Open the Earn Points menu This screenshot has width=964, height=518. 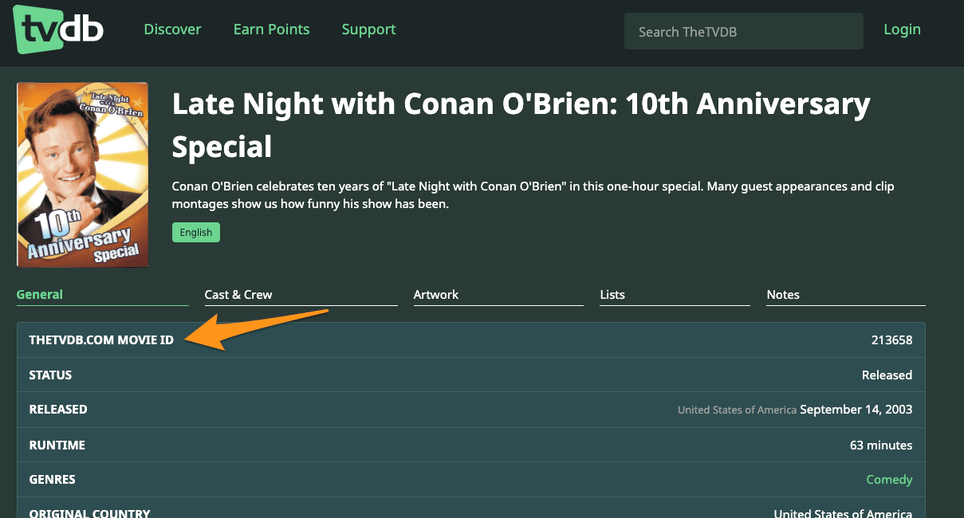[x=271, y=29]
